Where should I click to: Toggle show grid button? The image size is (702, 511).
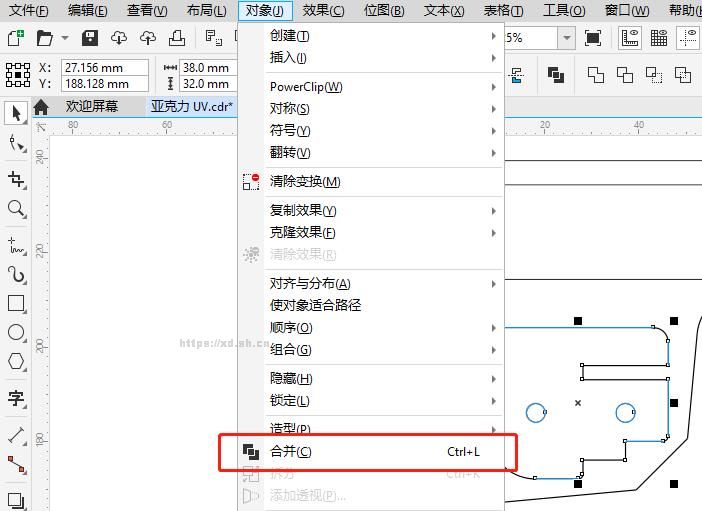pyautogui.click(x=659, y=38)
